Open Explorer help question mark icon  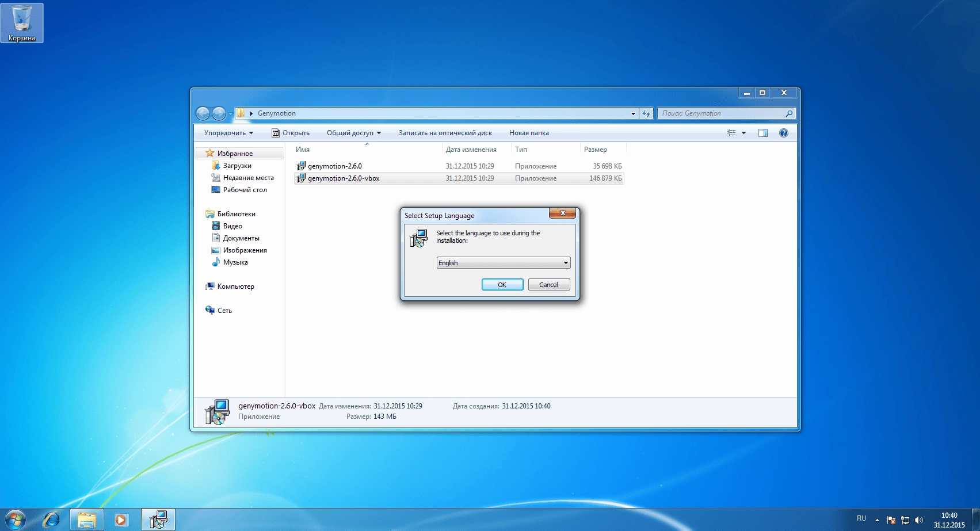pos(783,133)
